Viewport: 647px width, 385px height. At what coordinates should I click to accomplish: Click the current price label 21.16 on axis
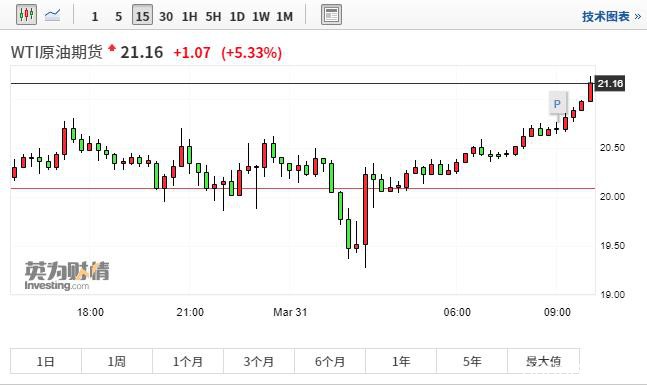pyautogui.click(x=610, y=83)
